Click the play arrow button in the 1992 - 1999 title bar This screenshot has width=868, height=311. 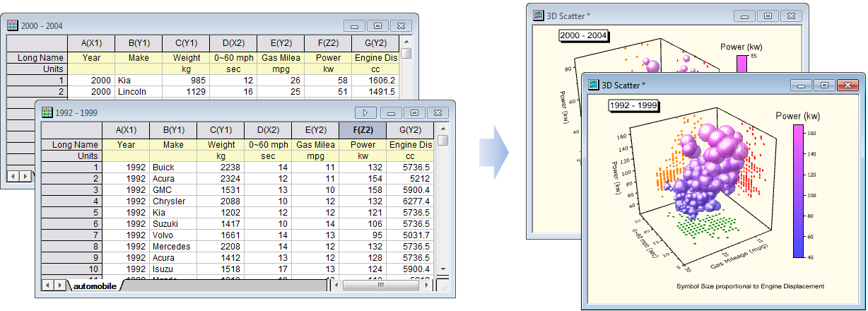(365, 112)
